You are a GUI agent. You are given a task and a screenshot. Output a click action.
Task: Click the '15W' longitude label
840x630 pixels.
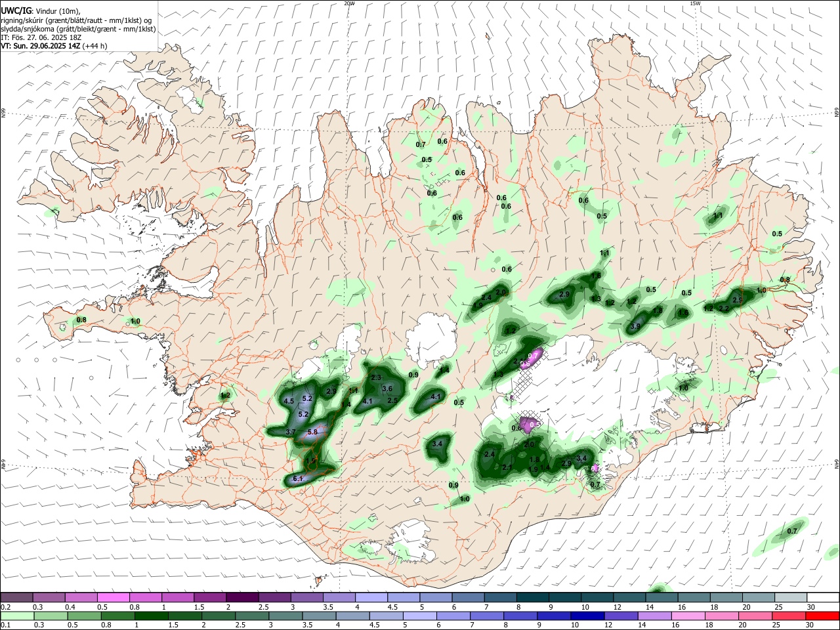[x=695, y=3]
